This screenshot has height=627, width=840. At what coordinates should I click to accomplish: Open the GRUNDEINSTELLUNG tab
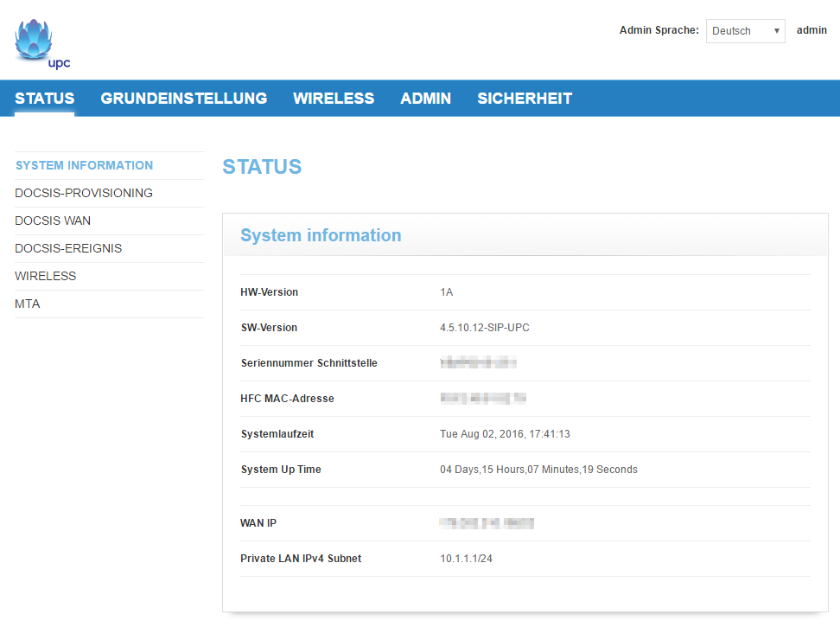(x=183, y=99)
